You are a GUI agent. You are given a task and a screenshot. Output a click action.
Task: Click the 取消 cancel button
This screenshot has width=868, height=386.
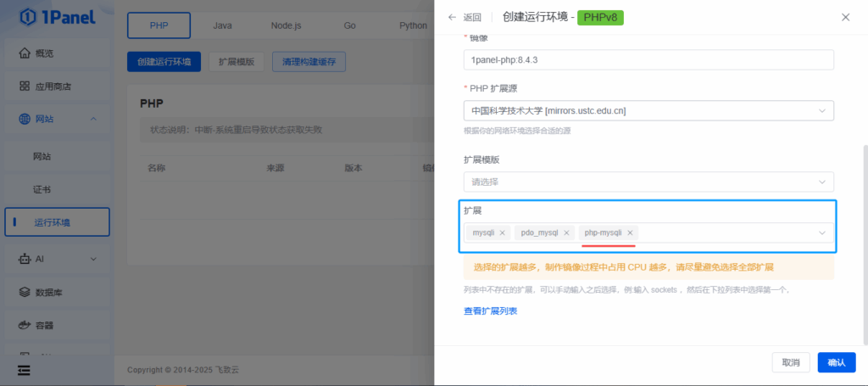(x=790, y=362)
